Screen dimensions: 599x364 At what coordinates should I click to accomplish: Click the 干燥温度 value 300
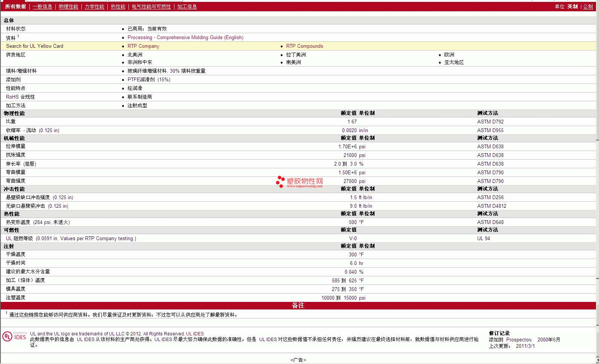pyautogui.click(x=353, y=255)
